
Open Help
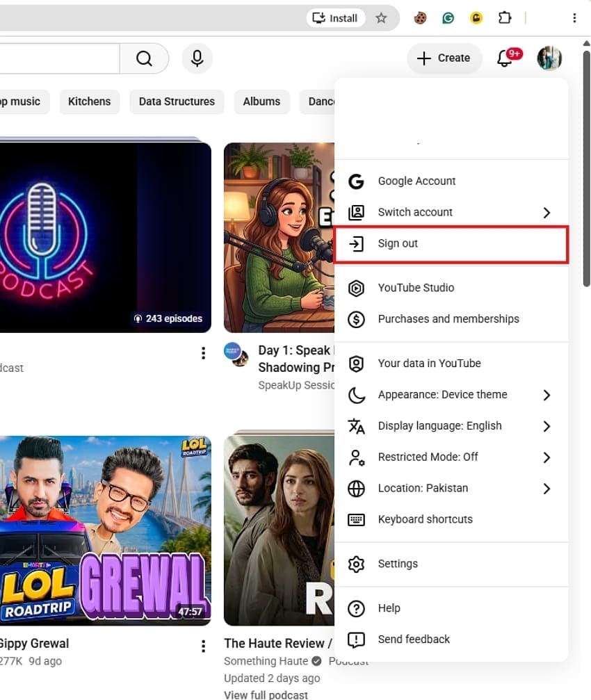[451, 608]
